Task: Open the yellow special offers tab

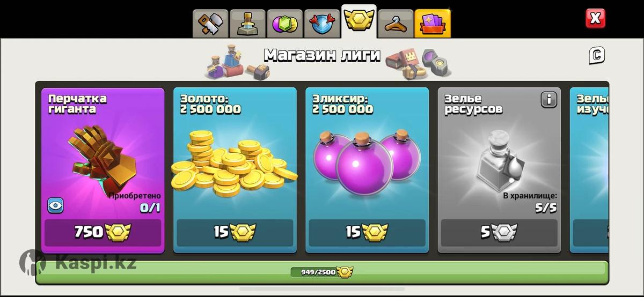Action: click(x=433, y=24)
